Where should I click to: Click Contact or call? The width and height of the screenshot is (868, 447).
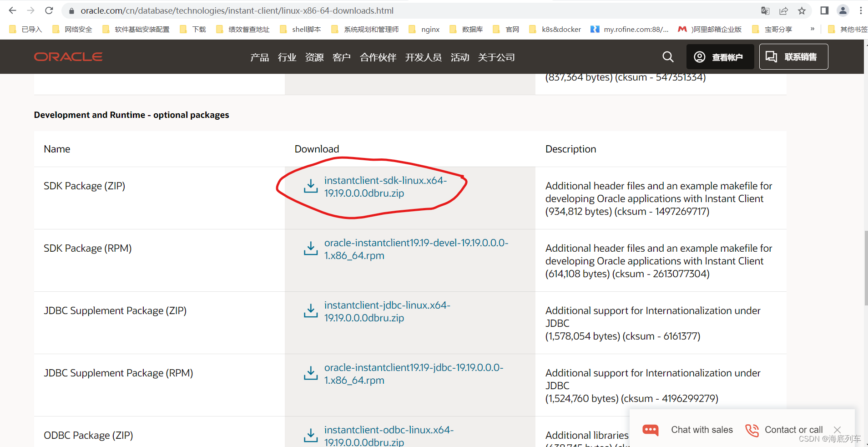click(794, 430)
